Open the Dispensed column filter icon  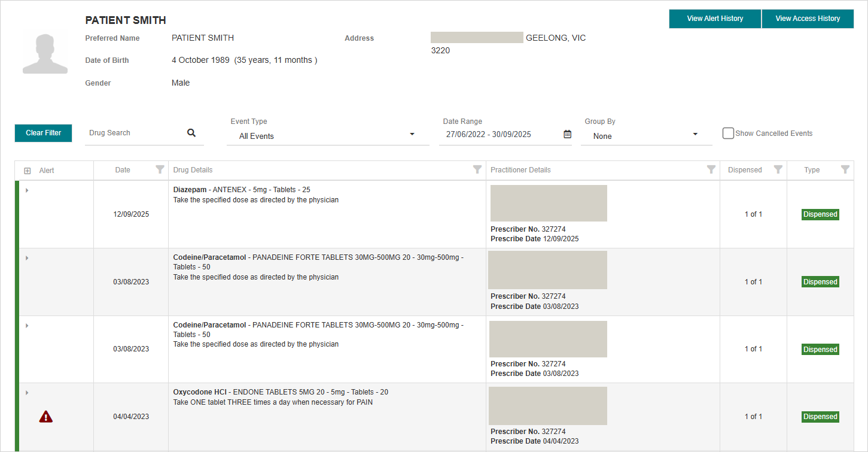(x=778, y=169)
